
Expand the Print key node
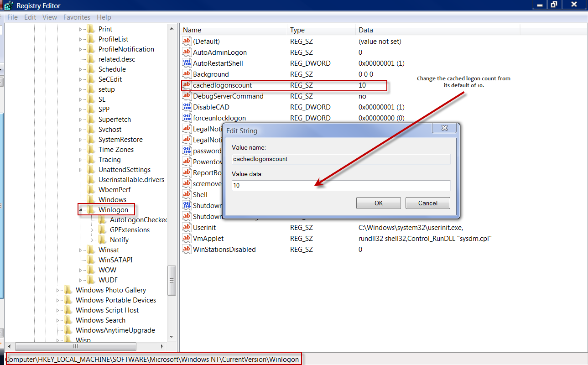[81, 29]
